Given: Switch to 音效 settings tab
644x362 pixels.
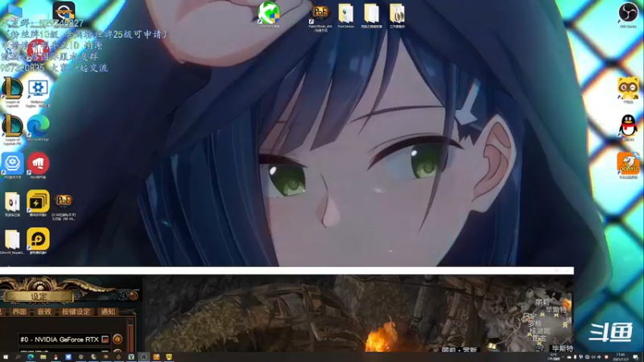Looking at the screenshot, I should 44,312.
